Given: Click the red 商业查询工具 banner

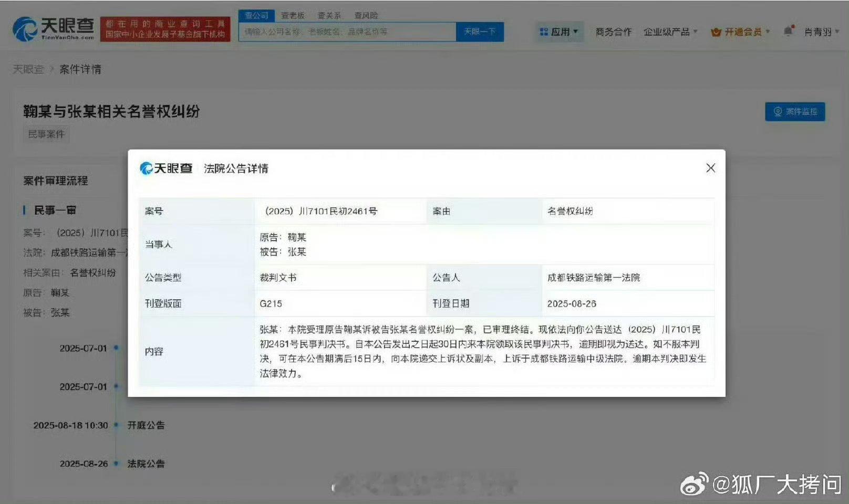Looking at the screenshot, I should pyautogui.click(x=165, y=29).
